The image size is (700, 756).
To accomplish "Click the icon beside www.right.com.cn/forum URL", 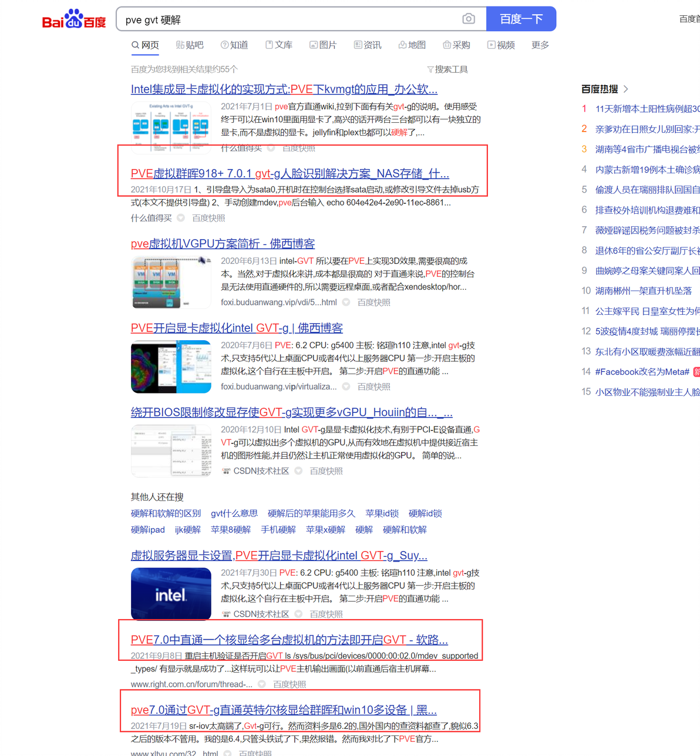I will coord(262,684).
